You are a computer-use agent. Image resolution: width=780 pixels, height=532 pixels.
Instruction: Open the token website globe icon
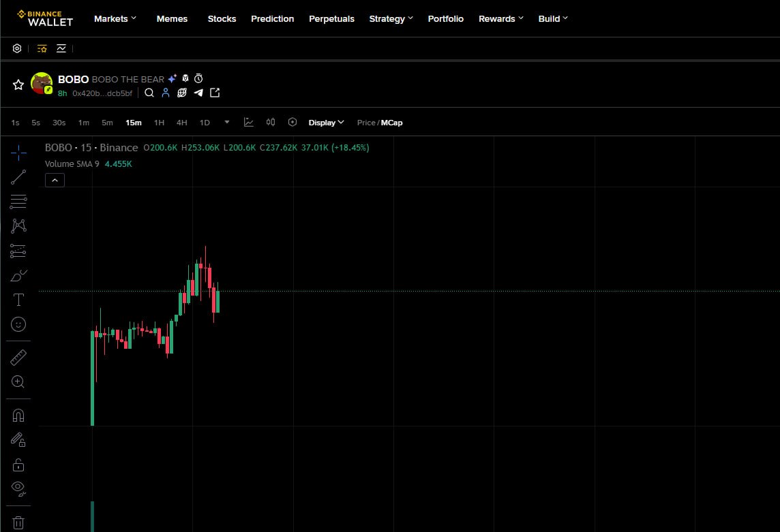pyautogui.click(x=182, y=93)
